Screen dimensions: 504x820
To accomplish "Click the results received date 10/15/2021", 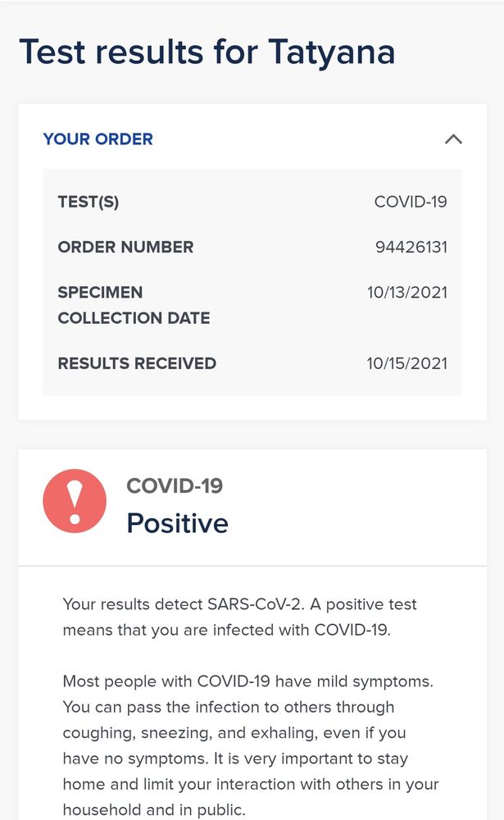I will tap(407, 363).
